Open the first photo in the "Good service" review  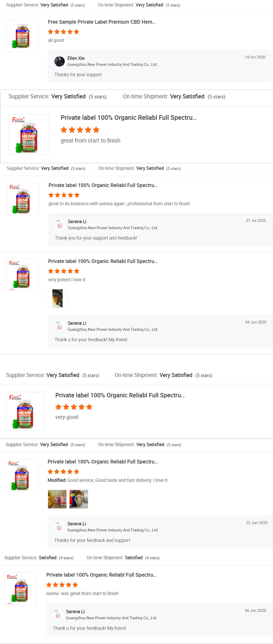57,499
